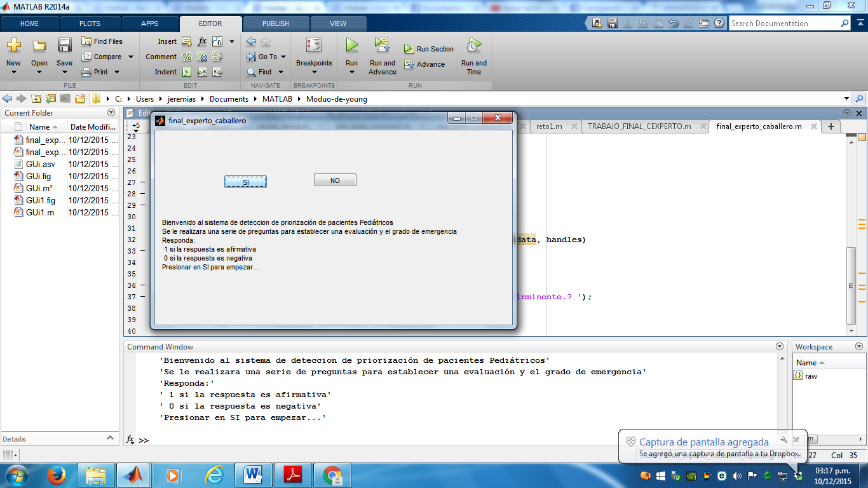Open the VIEW ribbon tab

pyautogui.click(x=338, y=24)
